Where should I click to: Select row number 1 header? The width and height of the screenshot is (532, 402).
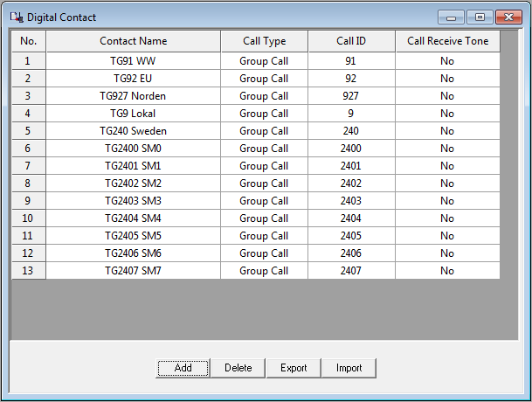coord(28,61)
